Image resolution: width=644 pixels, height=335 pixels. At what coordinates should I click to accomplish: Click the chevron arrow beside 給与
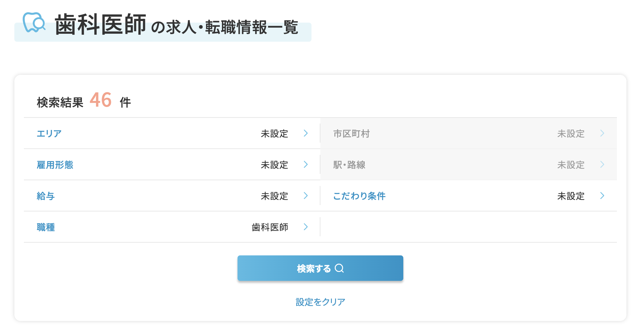[306, 196]
